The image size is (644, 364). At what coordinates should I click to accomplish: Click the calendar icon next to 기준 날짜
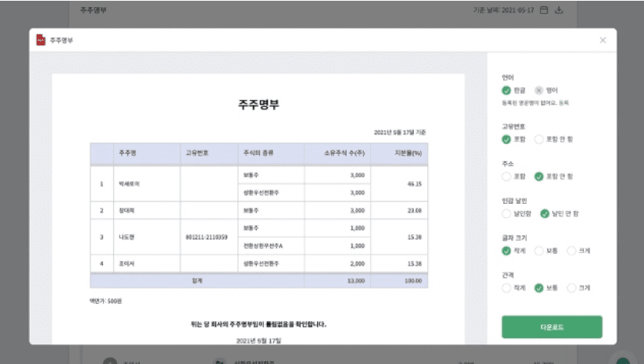point(544,10)
